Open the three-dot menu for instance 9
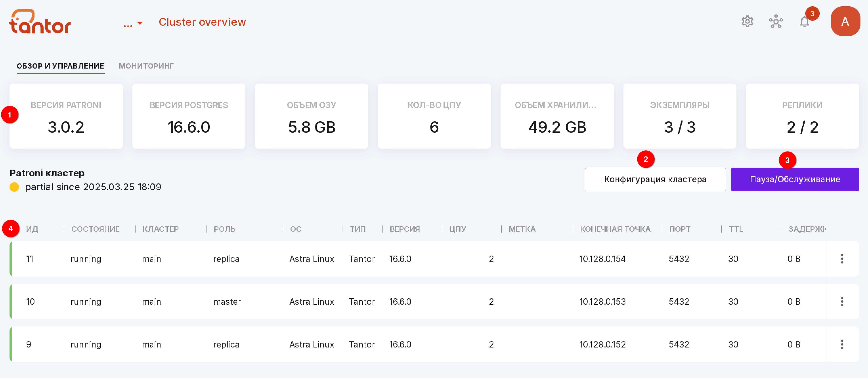This screenshot has width=868, height=378. point(842,344)
